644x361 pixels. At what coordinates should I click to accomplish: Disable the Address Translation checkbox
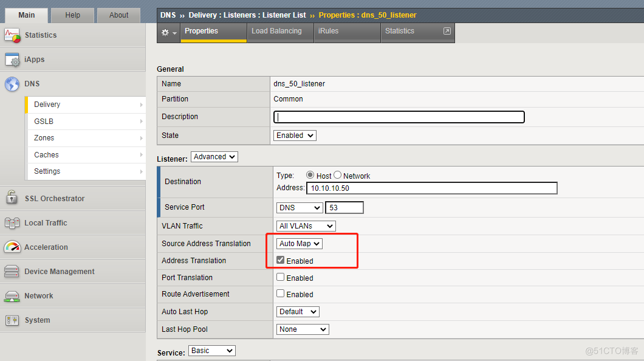coord(281,260)
